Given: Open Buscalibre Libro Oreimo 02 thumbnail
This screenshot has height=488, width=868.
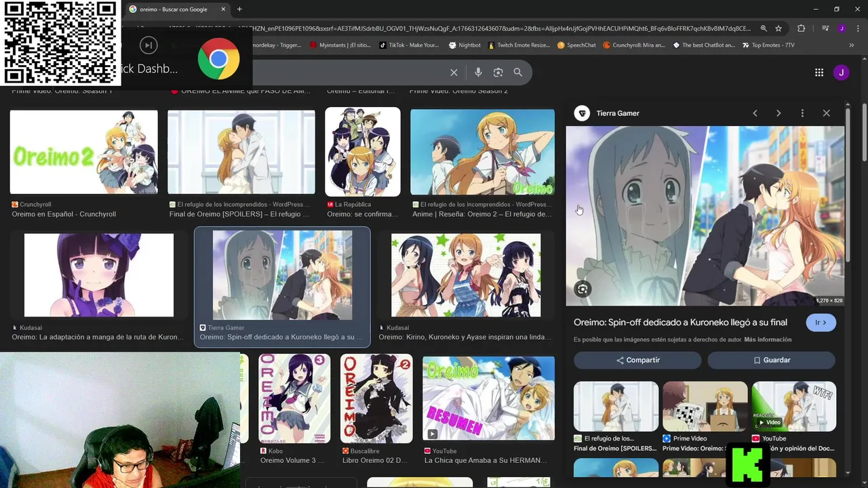Looking at the screenshot, I should click(x=376, y=399).
